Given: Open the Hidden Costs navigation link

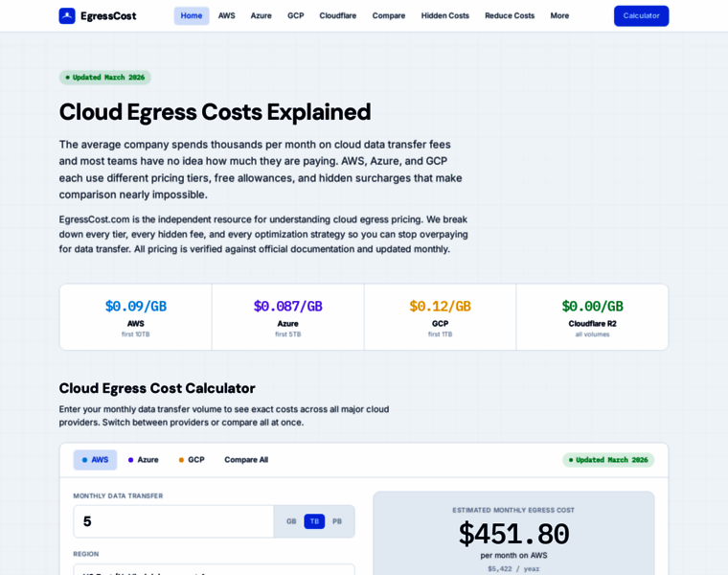Looking at the screenshot, I should pyautogui.click(x=444, y=15).
